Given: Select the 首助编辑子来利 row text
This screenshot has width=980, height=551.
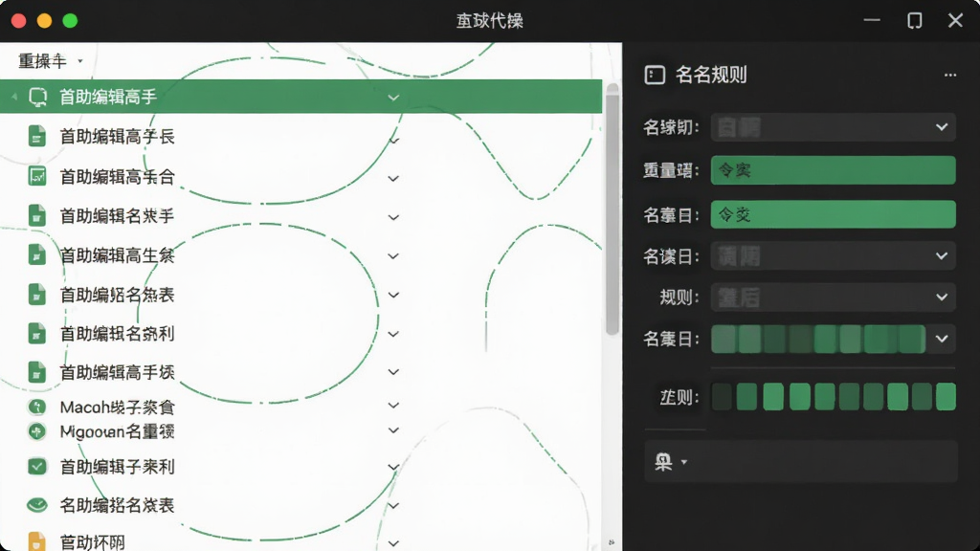Looking at the screenshot, I should tap(117, 467).
